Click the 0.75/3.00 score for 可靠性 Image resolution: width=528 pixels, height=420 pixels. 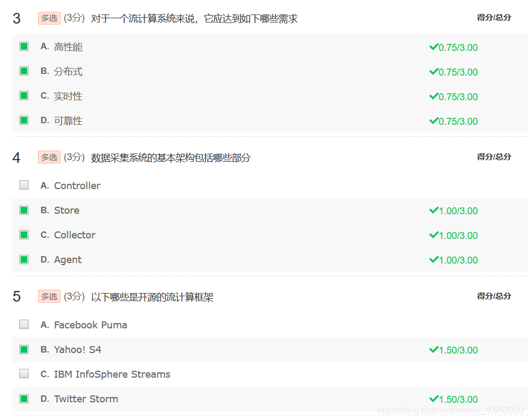tap(458, 121)
